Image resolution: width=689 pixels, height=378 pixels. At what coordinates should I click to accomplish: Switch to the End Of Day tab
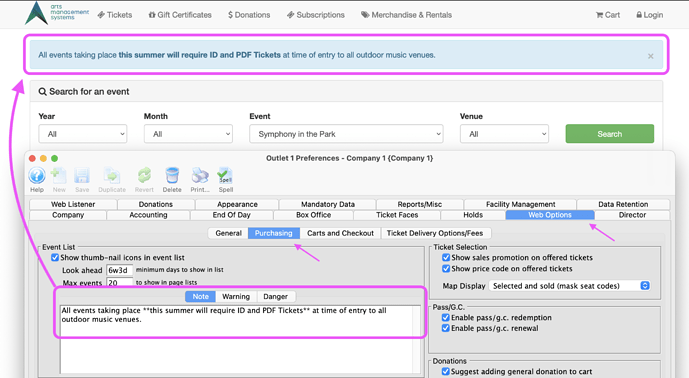click(232, 215)
